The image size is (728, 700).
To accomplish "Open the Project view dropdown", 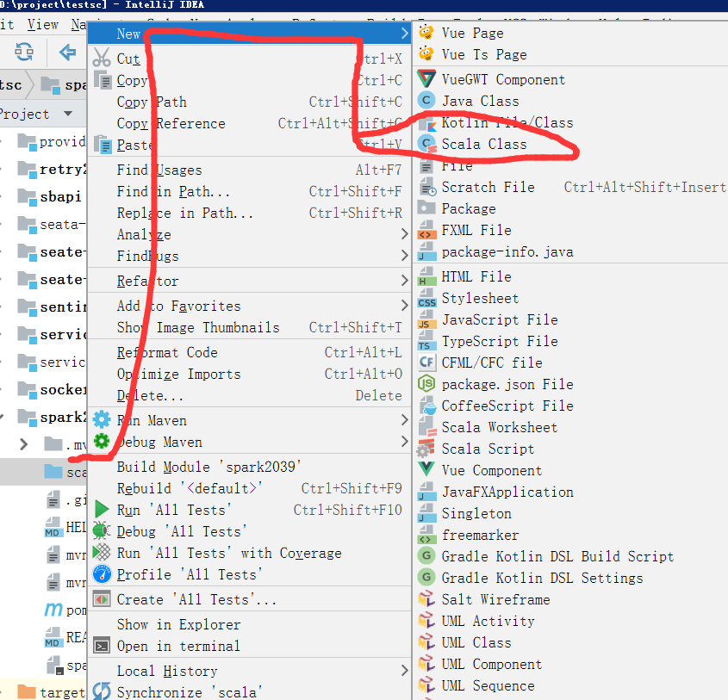I will (x=68, y=114).
